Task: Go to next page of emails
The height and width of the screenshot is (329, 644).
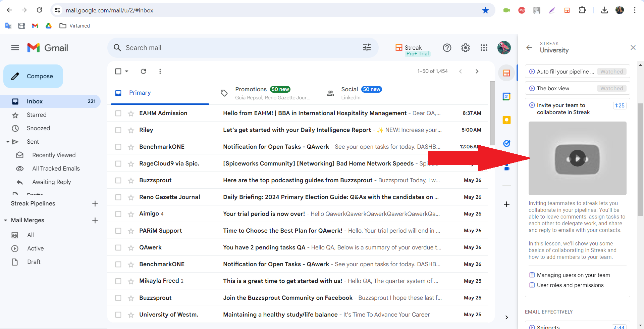Action: pyautogui.click(x=477, y=71)
